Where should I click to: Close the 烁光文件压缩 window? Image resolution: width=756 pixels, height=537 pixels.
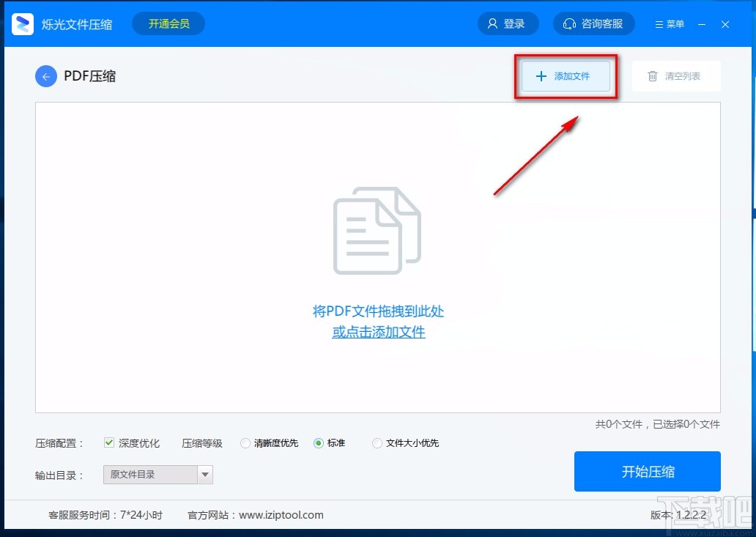(x=725, y=24)
